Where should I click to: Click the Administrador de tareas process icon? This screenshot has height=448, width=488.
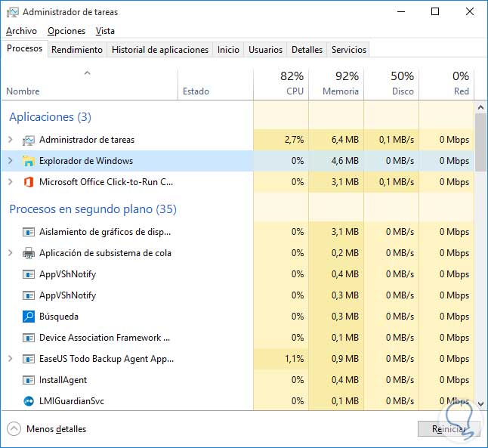(x=29, y=140)
